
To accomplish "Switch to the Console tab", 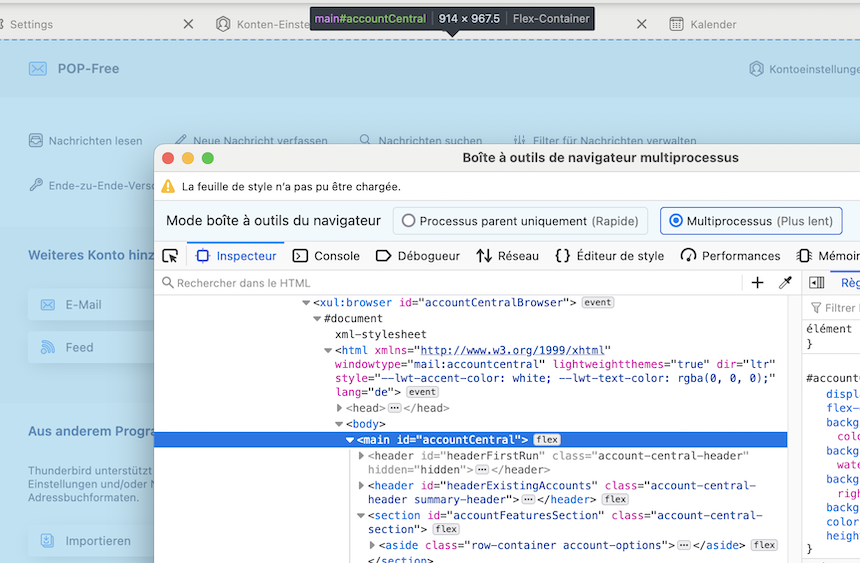I will point(326,256).
